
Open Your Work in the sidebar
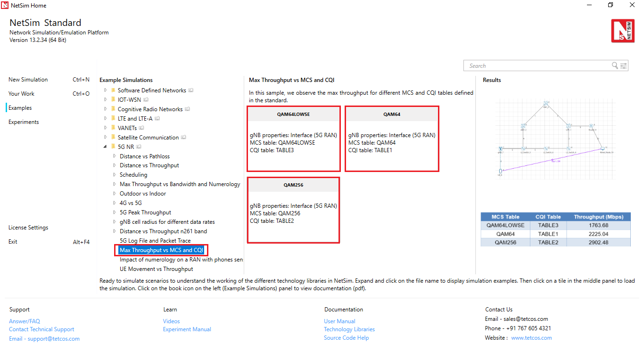(21, 94)
